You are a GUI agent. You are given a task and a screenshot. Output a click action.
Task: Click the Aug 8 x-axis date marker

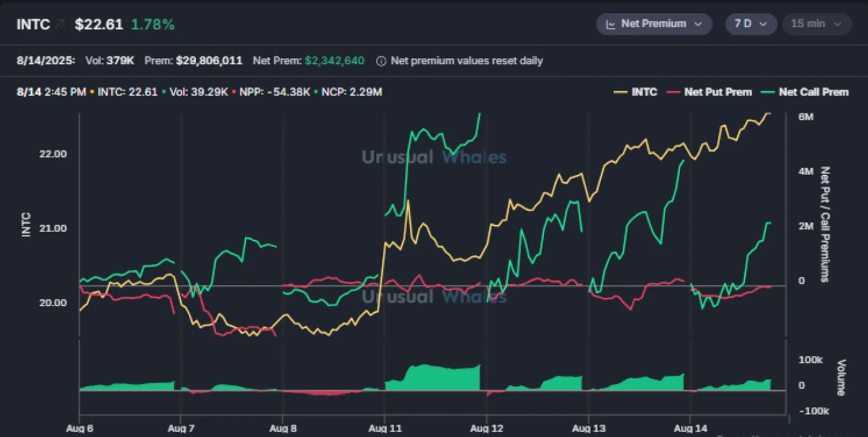283,428
